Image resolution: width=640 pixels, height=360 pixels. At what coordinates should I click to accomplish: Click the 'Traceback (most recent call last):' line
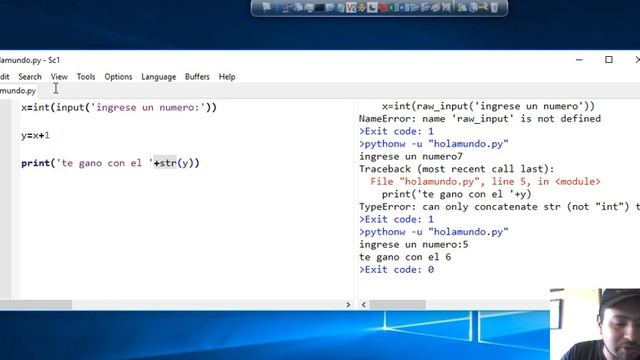[x=457, y=169]
